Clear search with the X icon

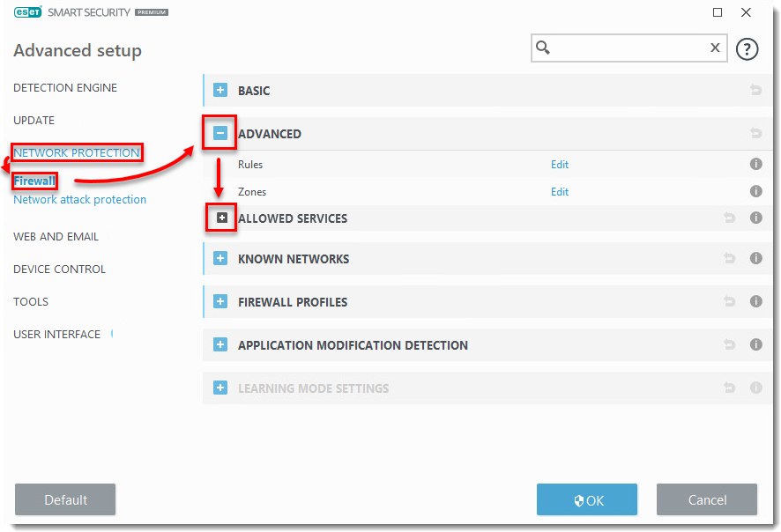tap(715, 48)
